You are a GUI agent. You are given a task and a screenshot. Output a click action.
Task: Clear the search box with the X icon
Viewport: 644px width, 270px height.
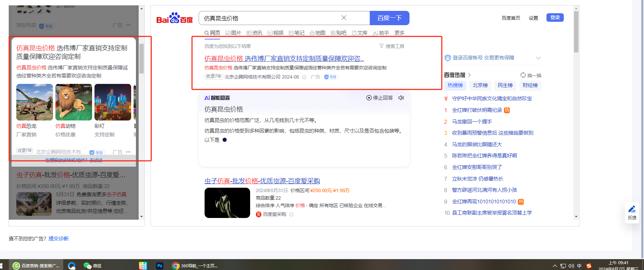(x=344, y=18)
